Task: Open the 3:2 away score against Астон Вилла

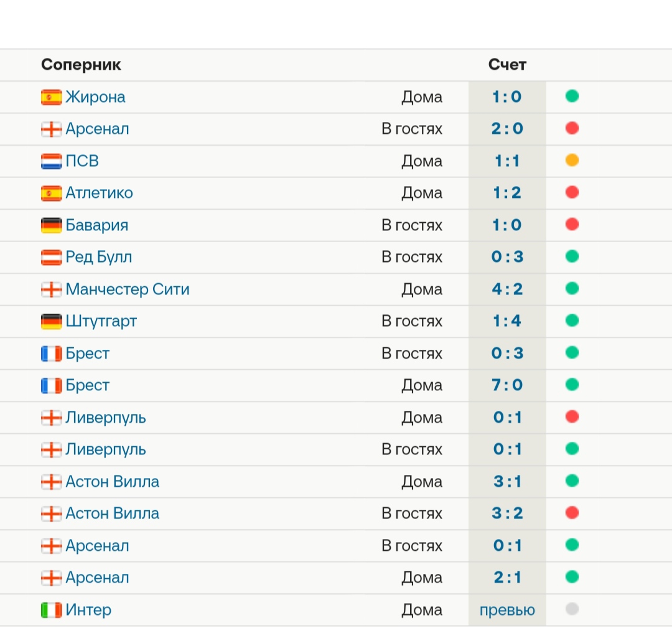Action: click(x=507, y=514)
